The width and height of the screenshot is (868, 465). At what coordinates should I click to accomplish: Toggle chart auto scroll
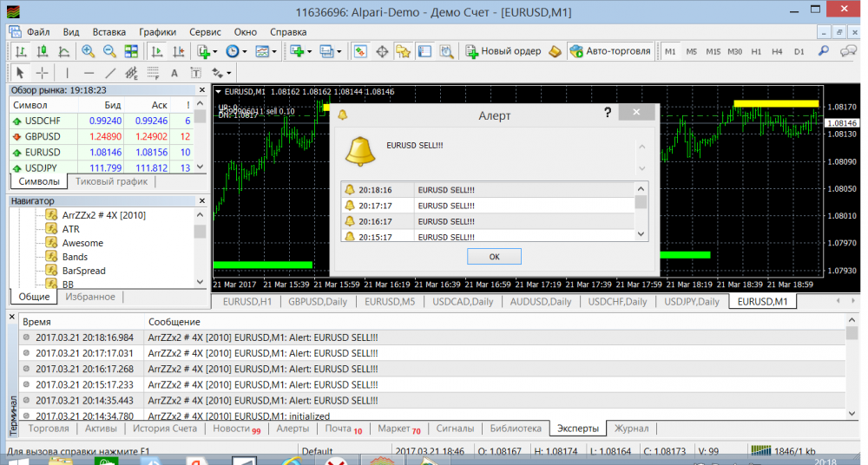point(156,51)
